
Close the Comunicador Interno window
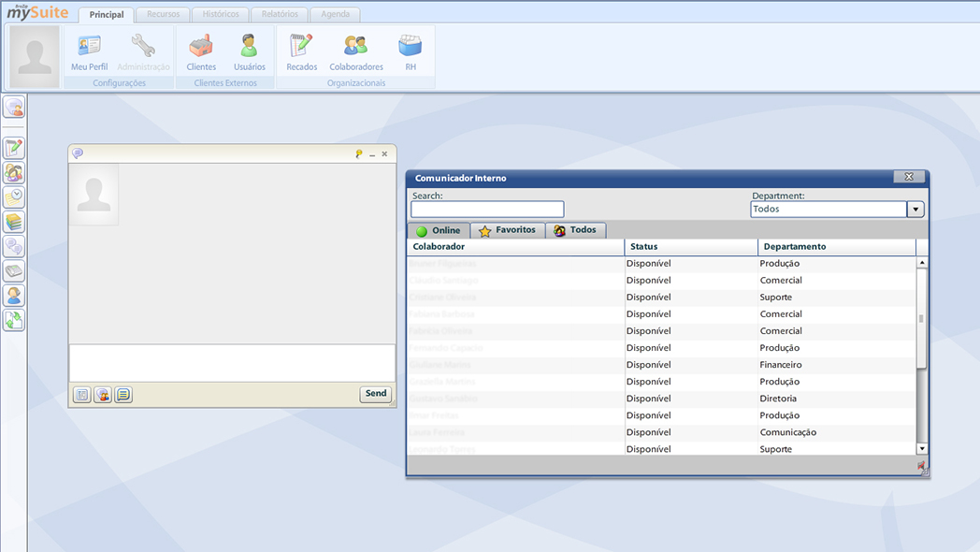(909, 177)
